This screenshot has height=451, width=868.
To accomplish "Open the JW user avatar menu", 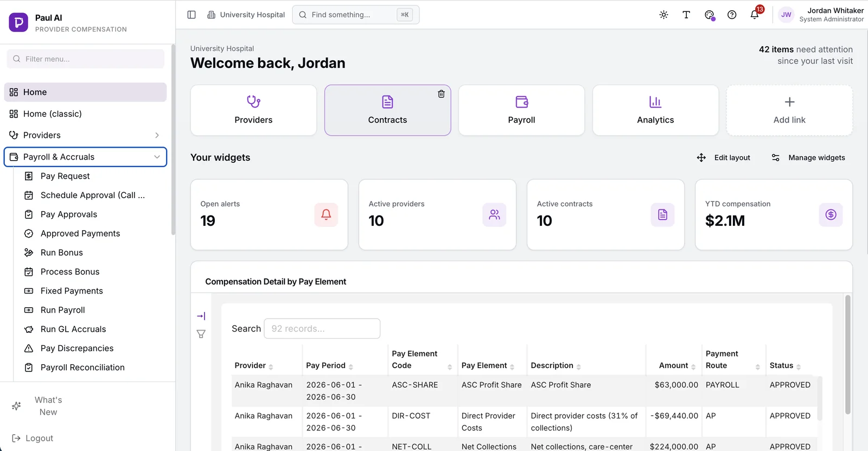I will coord(786,15).
